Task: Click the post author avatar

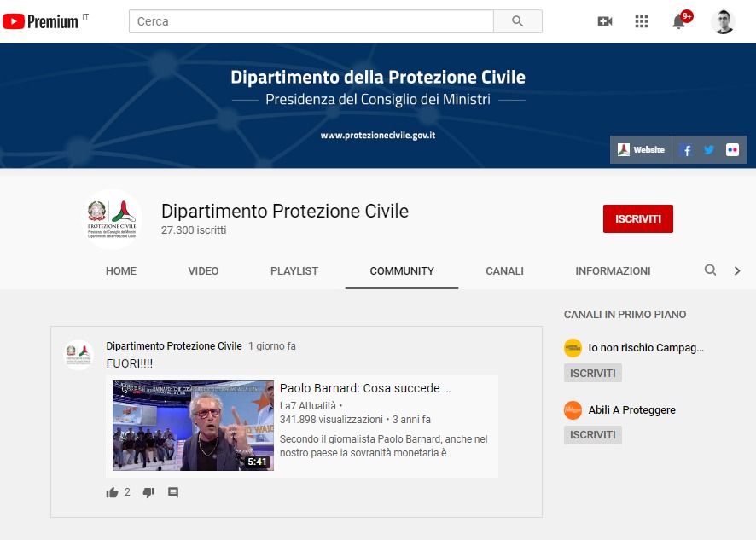Action: (x=79, y=355)
